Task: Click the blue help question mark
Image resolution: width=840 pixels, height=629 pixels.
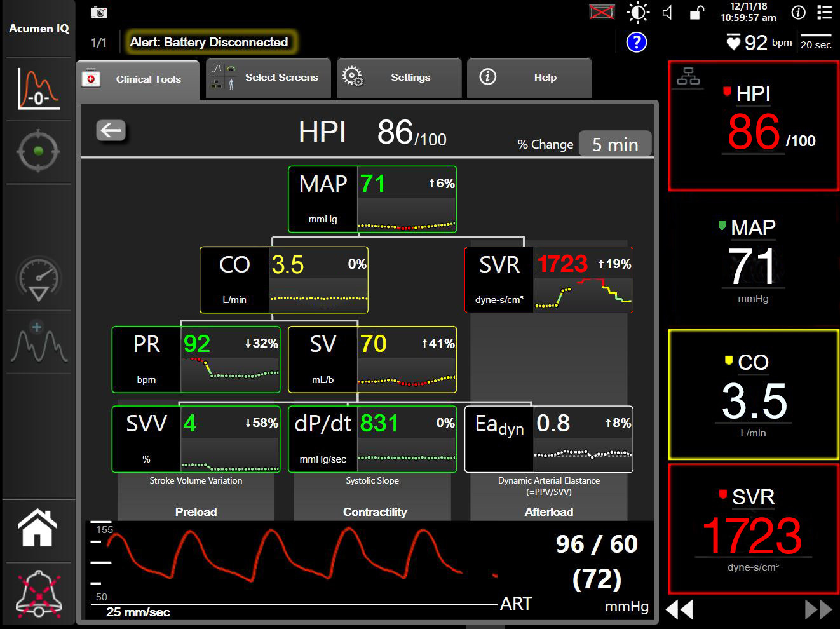Action: [x=636, y=43]
